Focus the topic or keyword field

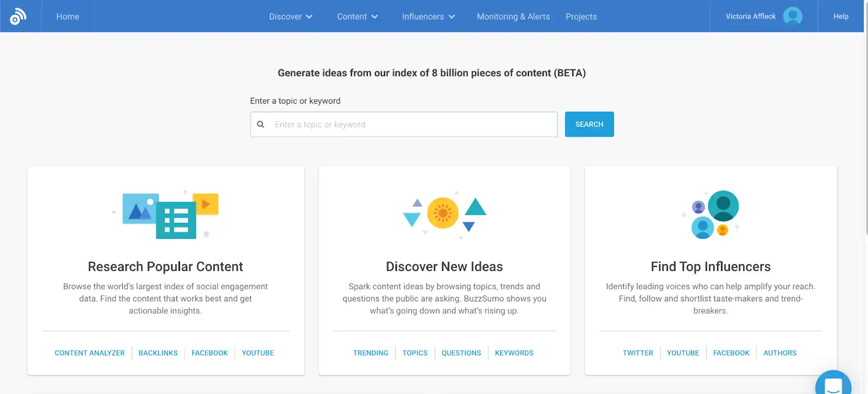[x=404, y=124]
